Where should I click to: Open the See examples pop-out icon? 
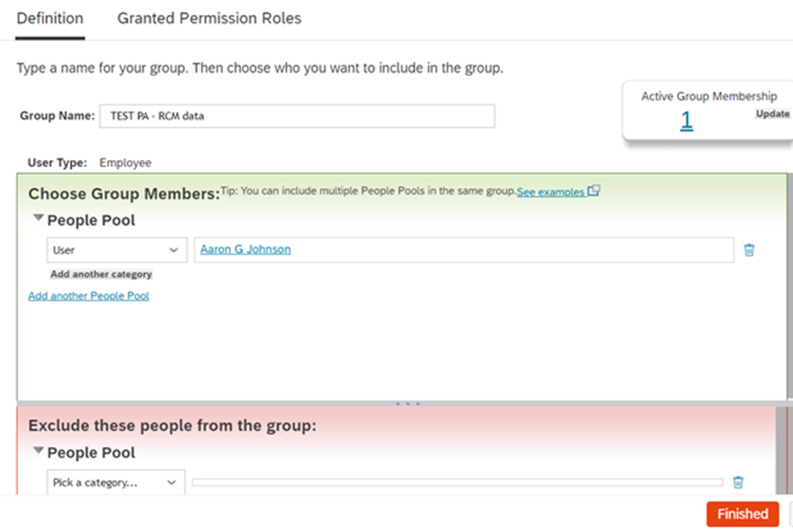(x=594, y=192)
